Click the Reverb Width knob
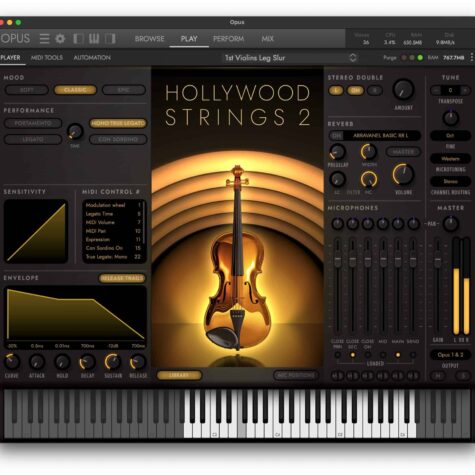Image resolution: width=475 pixels, height=475 pixels. 369,152
